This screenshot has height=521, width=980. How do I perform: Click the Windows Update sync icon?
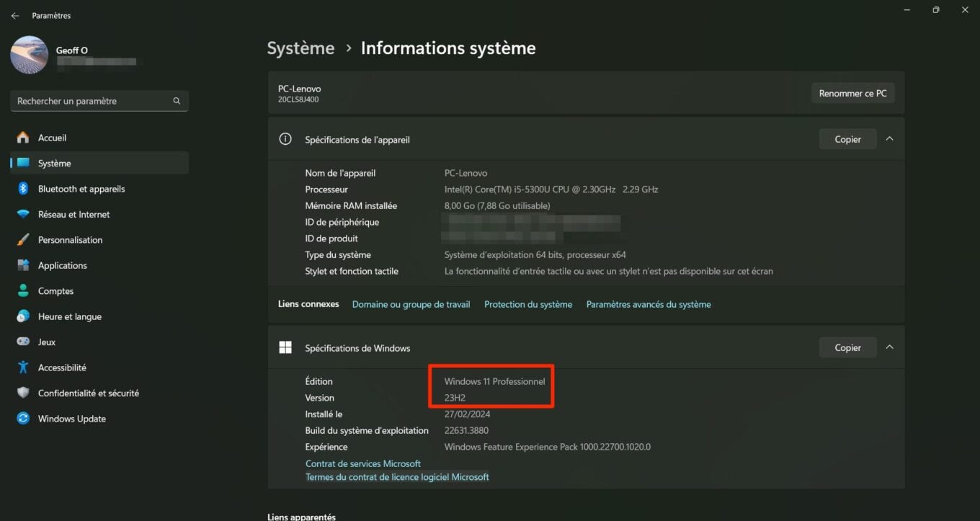[x=23, y=419]
